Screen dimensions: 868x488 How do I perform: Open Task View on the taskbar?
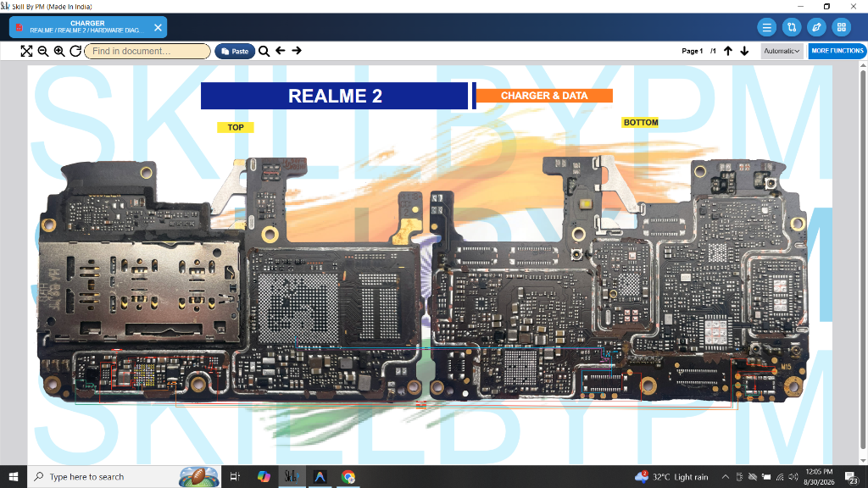[x=235, y=476]
